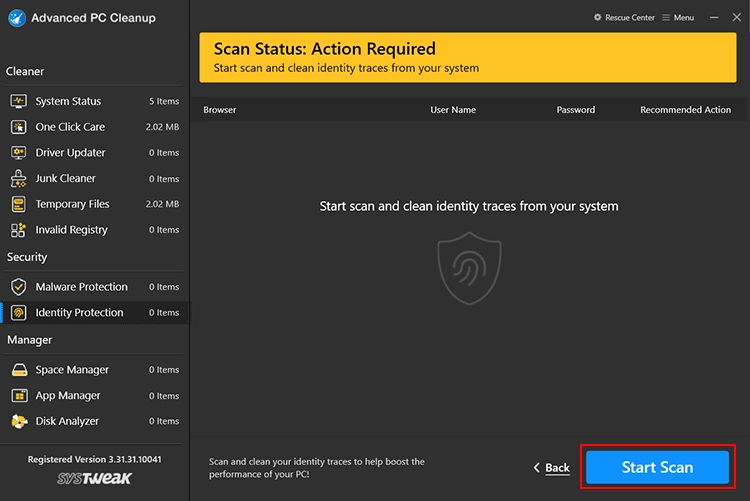Sort by the Browser column header

[220, 110]
